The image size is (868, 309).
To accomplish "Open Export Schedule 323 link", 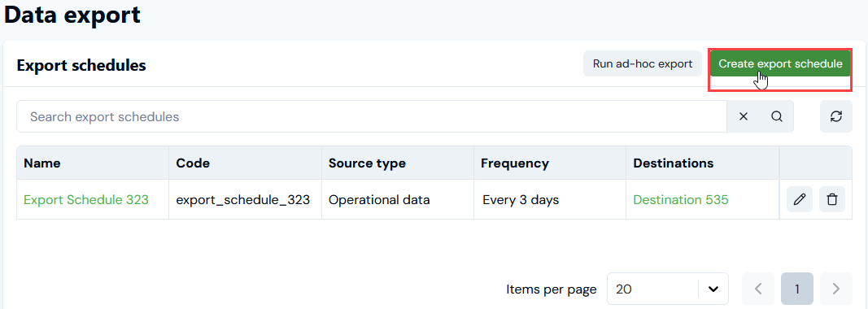I will [x=86, y=200].
